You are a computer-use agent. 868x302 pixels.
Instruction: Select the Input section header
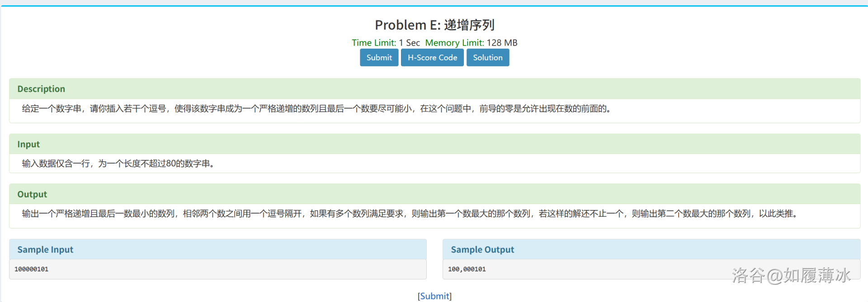(x=28, y=144)
